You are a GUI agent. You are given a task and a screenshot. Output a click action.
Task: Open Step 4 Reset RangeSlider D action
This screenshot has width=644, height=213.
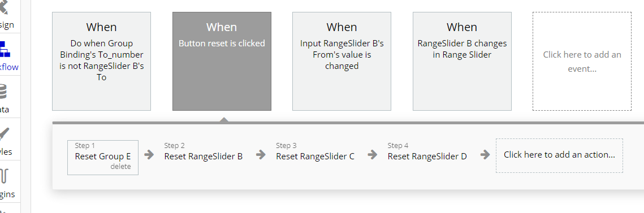pos(427,157)
